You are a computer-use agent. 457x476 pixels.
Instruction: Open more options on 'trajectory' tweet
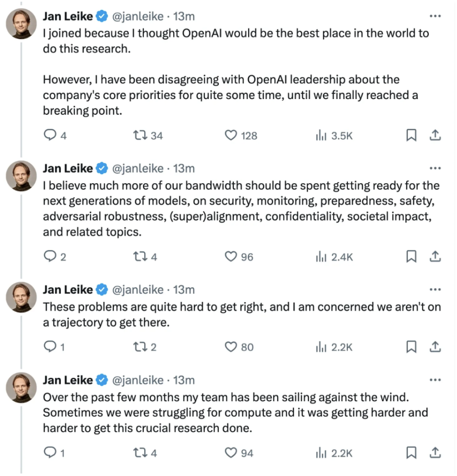(x=435, y=289)
